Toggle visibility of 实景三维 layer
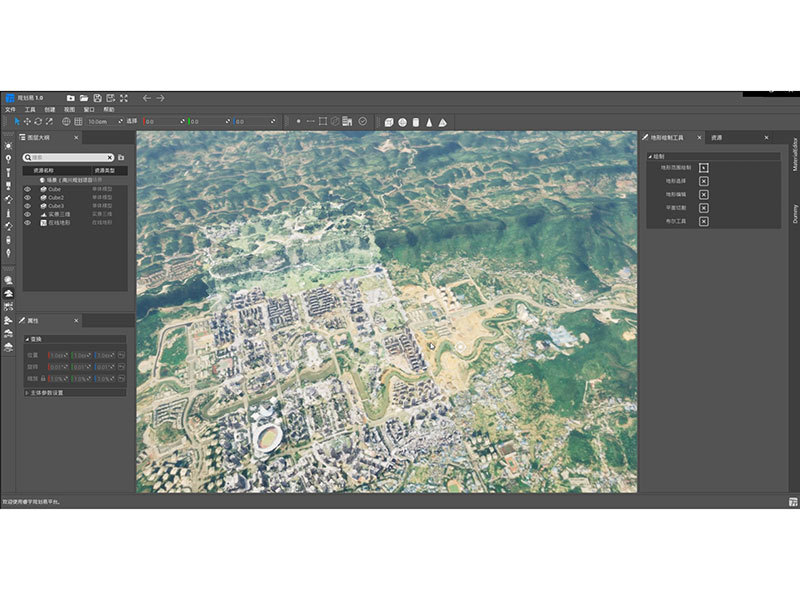Image resolution: width=800 pixels, height=600 pixels. click(28, 214)
